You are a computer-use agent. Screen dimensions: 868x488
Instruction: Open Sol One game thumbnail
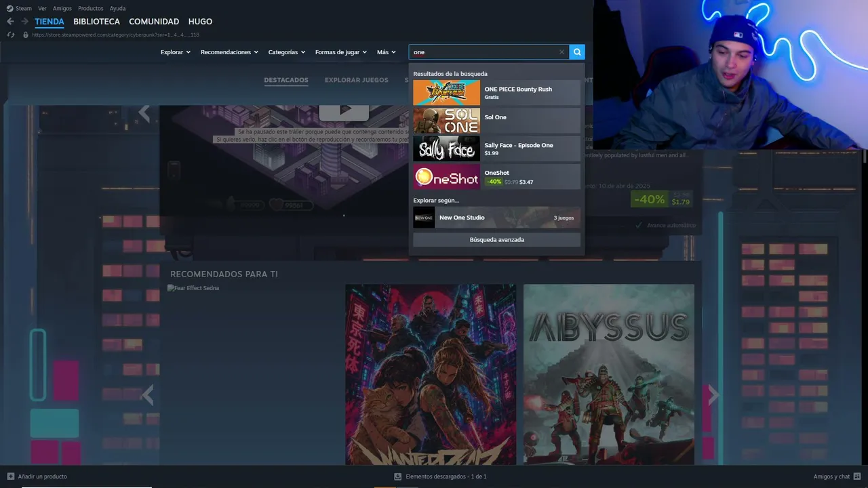(x=446, y=121)
